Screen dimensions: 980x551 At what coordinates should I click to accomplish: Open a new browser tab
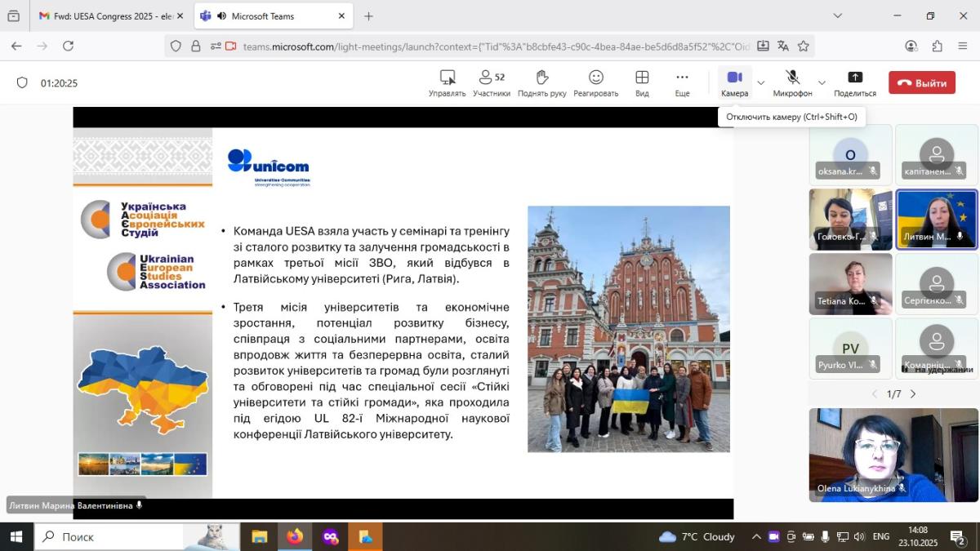(368, 16)
